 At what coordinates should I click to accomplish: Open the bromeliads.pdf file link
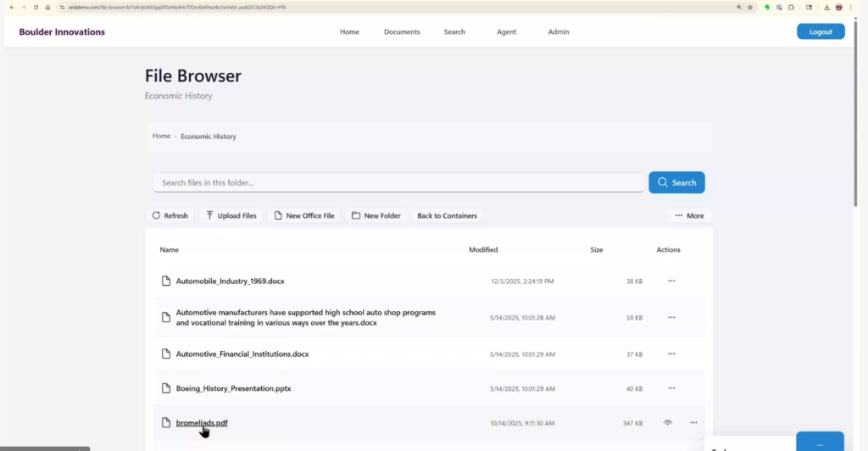[202, 423]
